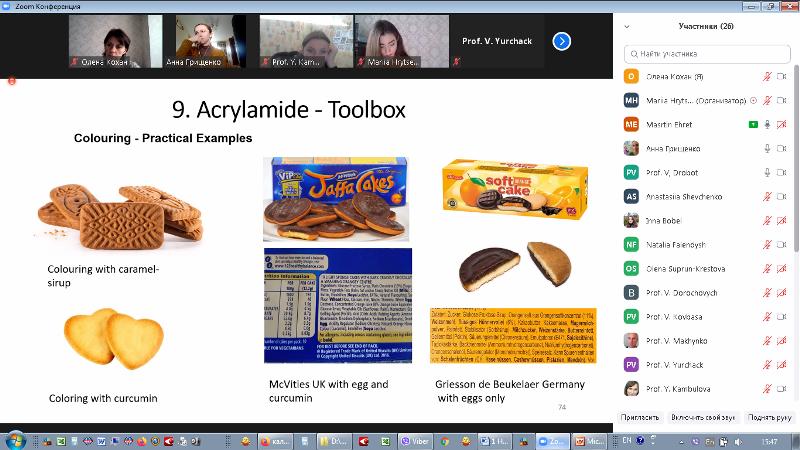
Task: Click the camera icon for Олена Кохан (Я)
Action: pos(782,77)
